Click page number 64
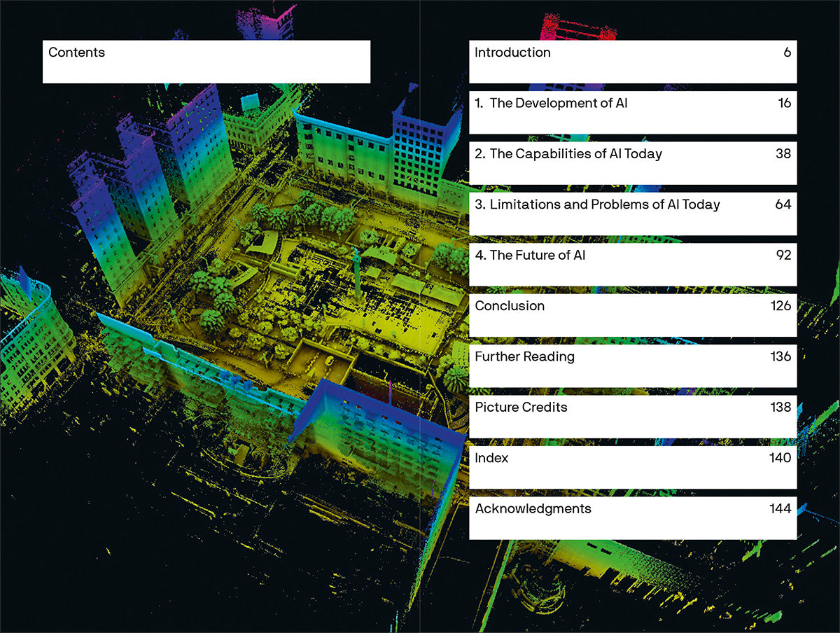 coord(783,204)
